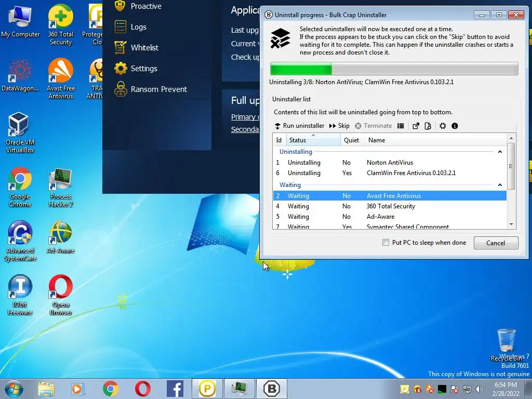Click the info icon in uninstaller toolbar
The height and width of the screenshot is (399, 532).
coord(455,126)
